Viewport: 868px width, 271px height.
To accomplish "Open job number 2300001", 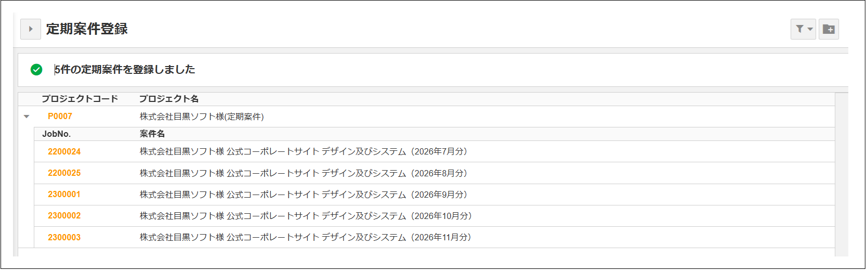I will pos(64,195).
